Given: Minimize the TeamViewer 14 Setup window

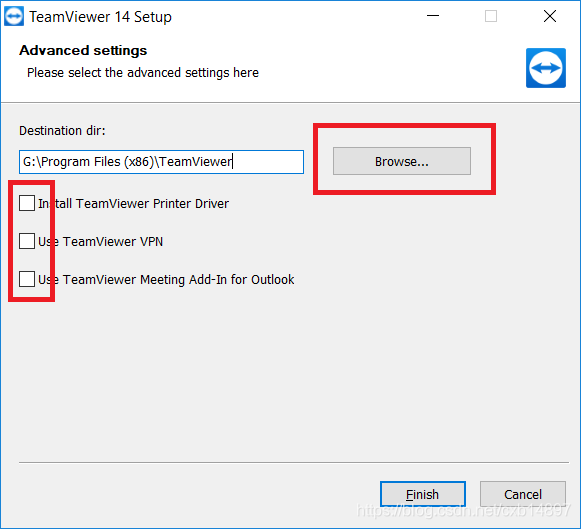Looking at the screenshot, I should [x=433, y=16].
